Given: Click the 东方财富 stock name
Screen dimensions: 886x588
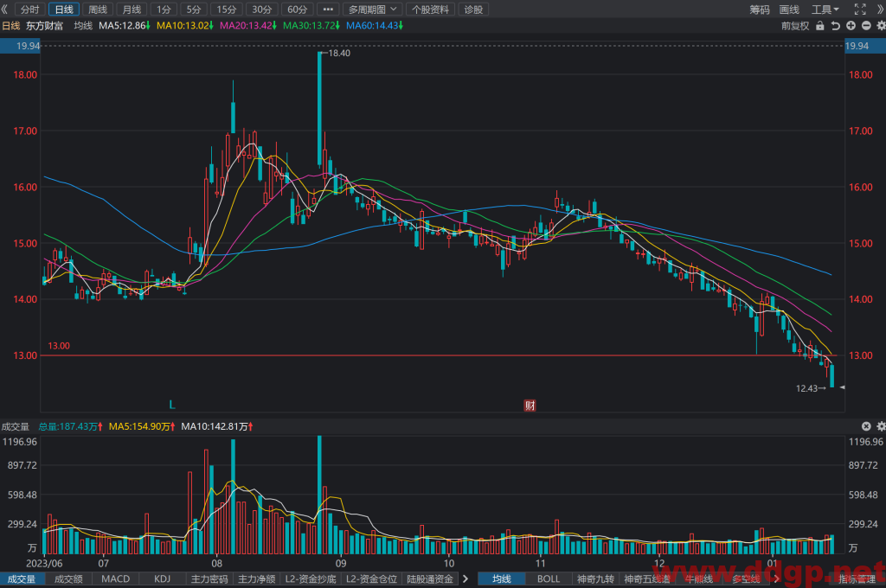Looking at the screenshot, I should click(45, 26).
